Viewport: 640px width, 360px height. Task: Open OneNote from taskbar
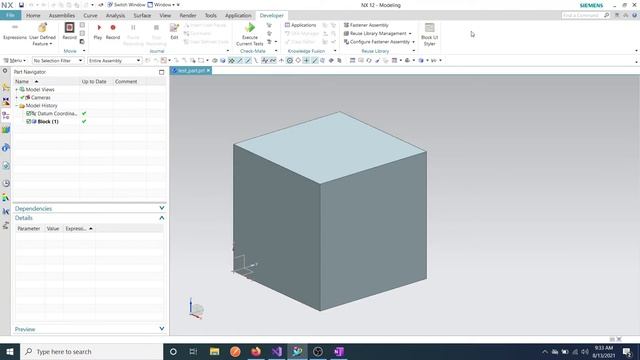point(339,351)
